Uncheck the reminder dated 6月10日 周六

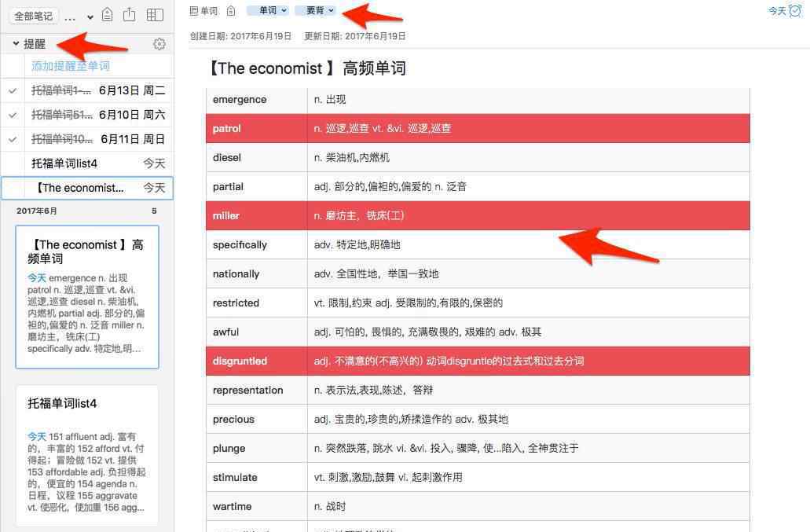tap(13, 116)
